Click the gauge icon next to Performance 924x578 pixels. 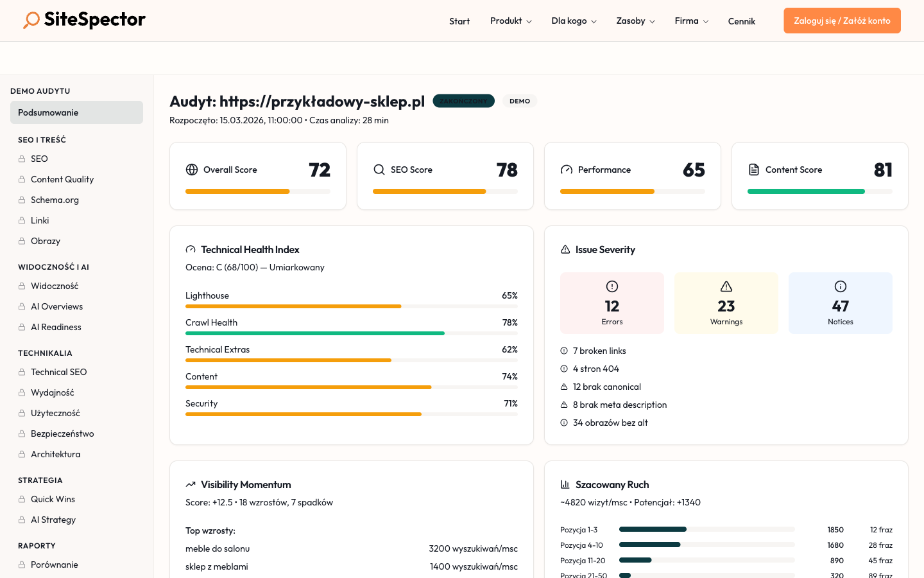pos(566,170)
